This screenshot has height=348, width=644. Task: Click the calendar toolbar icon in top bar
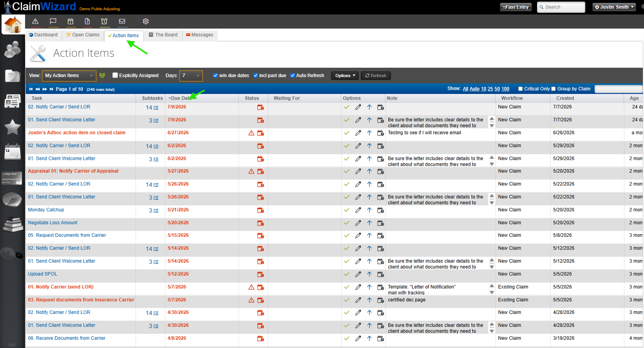pos(71,22)
